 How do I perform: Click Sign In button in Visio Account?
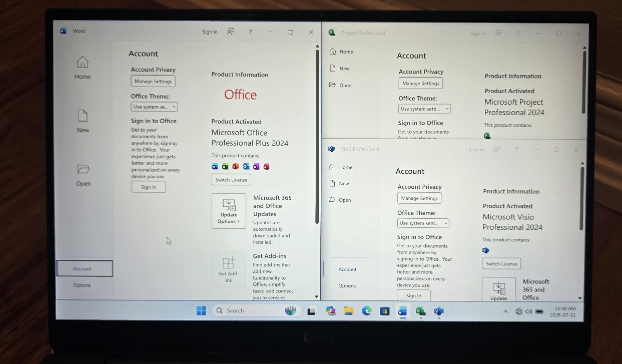click(x=414, y=296)
